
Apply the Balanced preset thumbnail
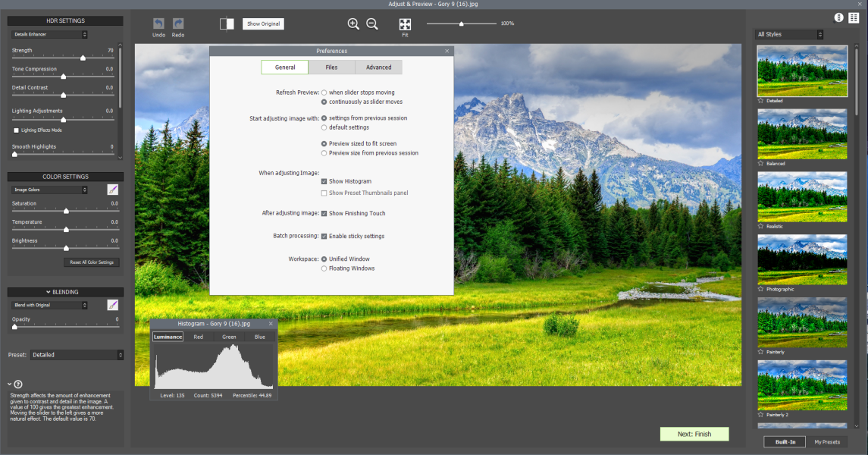coord(802,134)
